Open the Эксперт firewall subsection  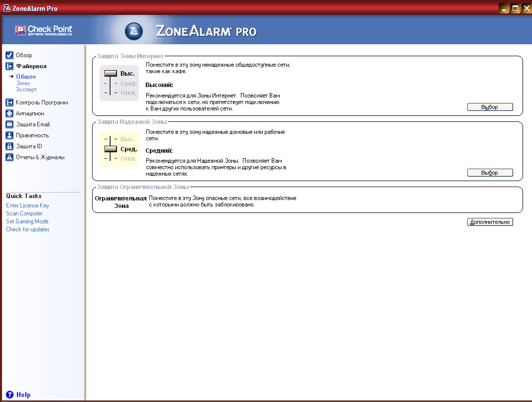pyautogui.click(x=26, y=90)
